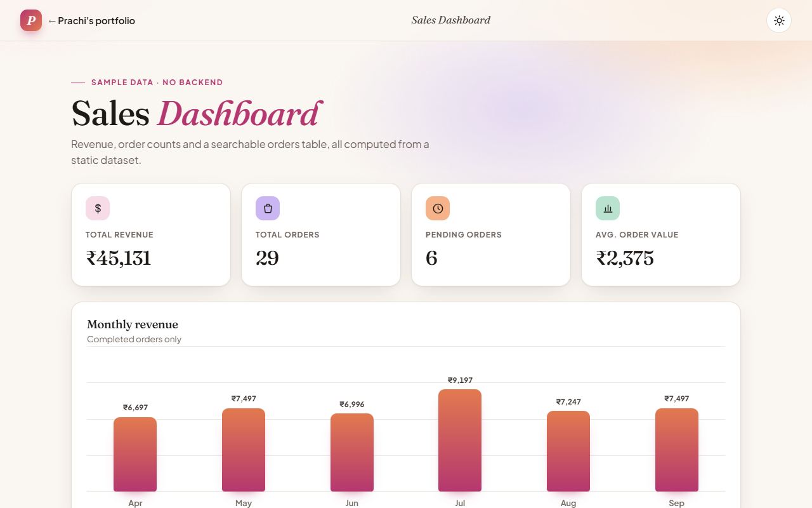812x508 pixels.
Task: Select the Avg. Order Value ₹2,375 card
Action: pyautogui.click(x=661, y=235)
